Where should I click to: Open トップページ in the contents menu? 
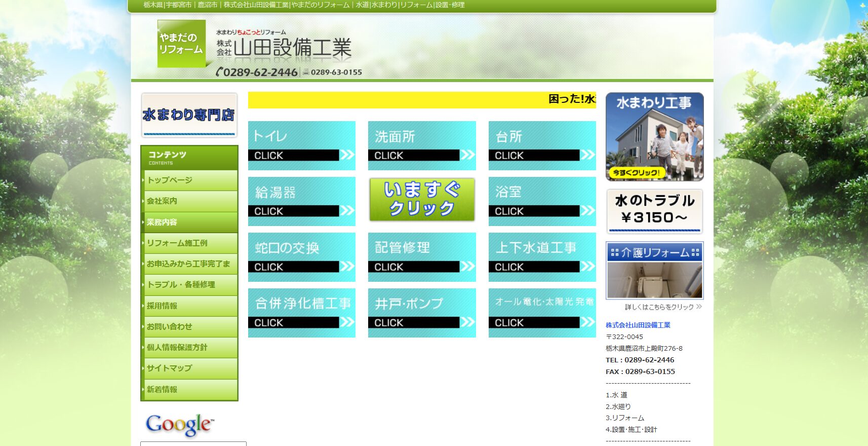[x=189, y=180]
